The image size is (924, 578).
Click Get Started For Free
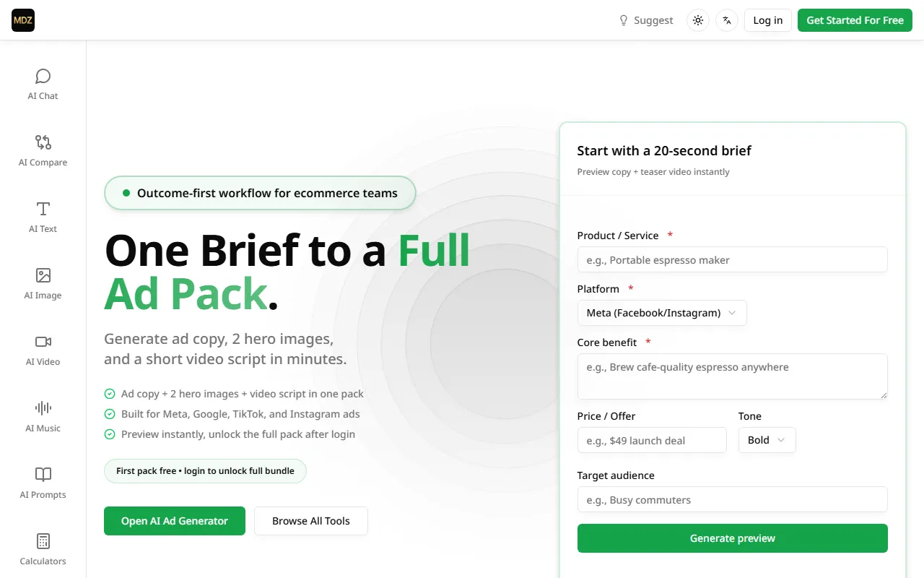855,20
